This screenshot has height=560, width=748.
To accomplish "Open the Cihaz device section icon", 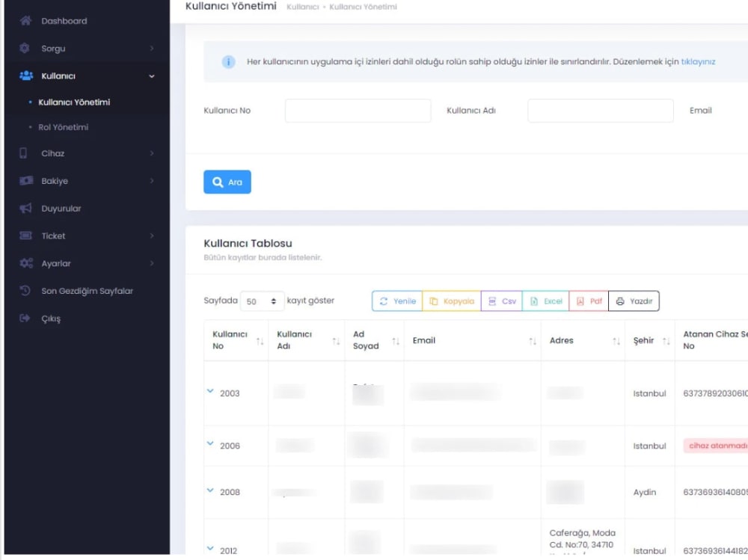I will tap(24, 153).
